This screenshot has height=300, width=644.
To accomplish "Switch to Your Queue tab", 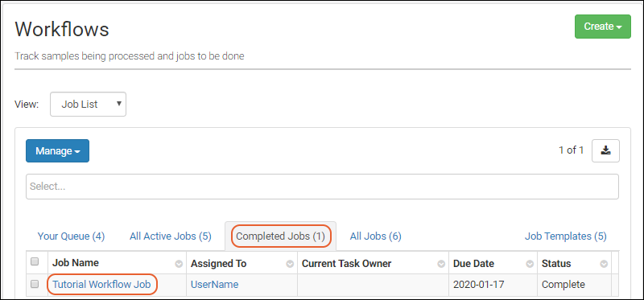I will click(71, 236).
